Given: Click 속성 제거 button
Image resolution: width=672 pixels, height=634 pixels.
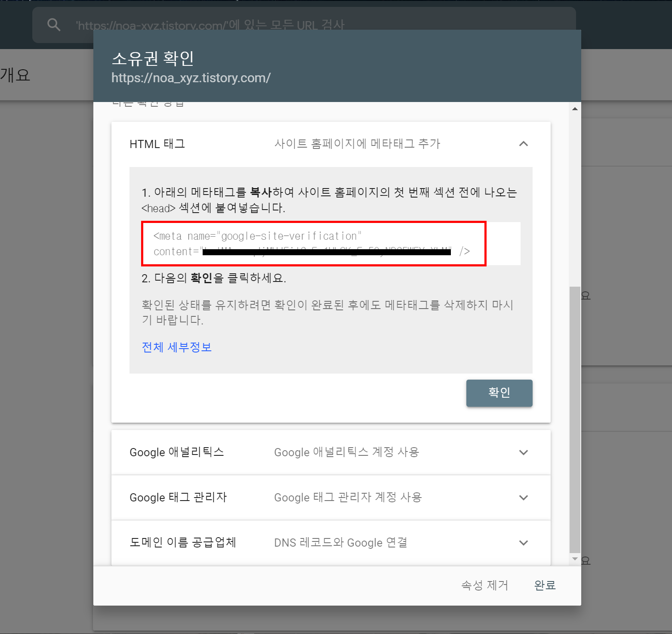Looking at the screenshot, I should pyautogui.click(x=485, y=585).
